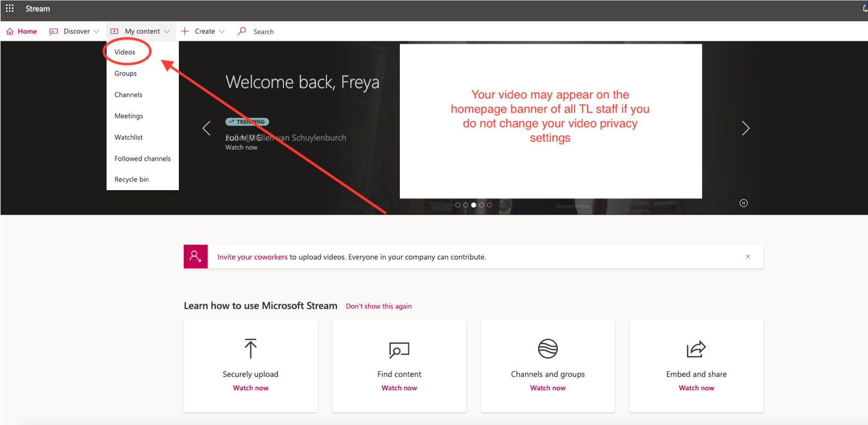
Task: Click the Search magnifier icon
Action: coord(242,31)
